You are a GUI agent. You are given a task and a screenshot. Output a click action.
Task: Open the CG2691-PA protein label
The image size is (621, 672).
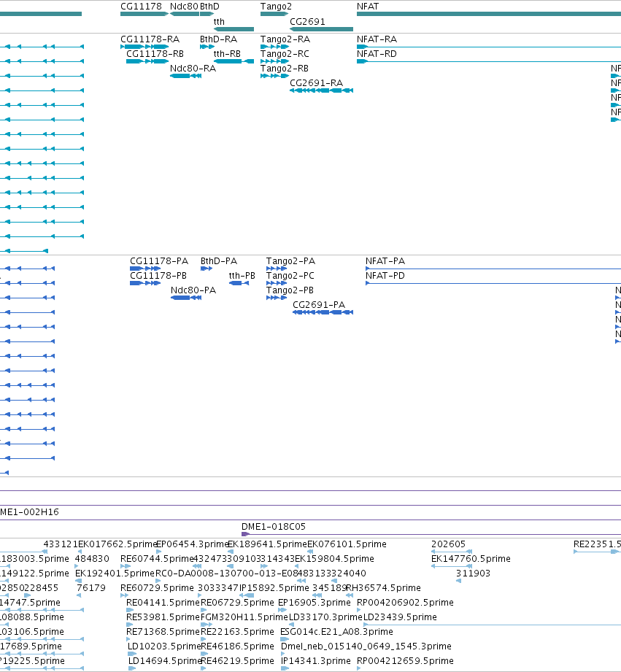[x=319, y=305]
